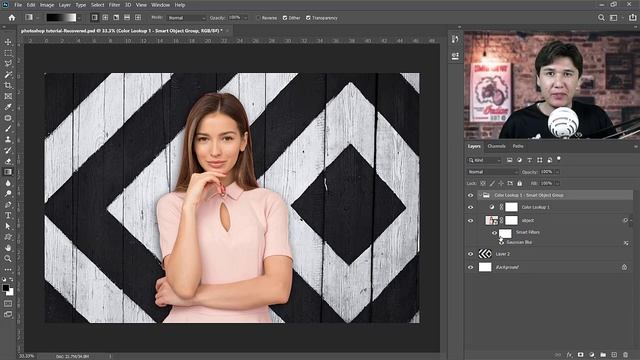
Task: Switch to the Paths tab
Action: 518,146
